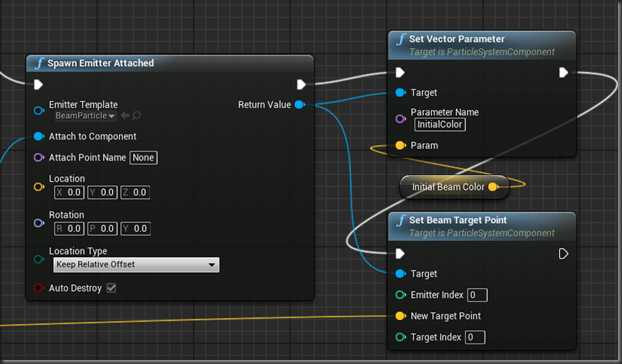Click Set Vector Parameter output execution pin
The height and width of the screenshot is (364, 622).
(x=563, y=73)
